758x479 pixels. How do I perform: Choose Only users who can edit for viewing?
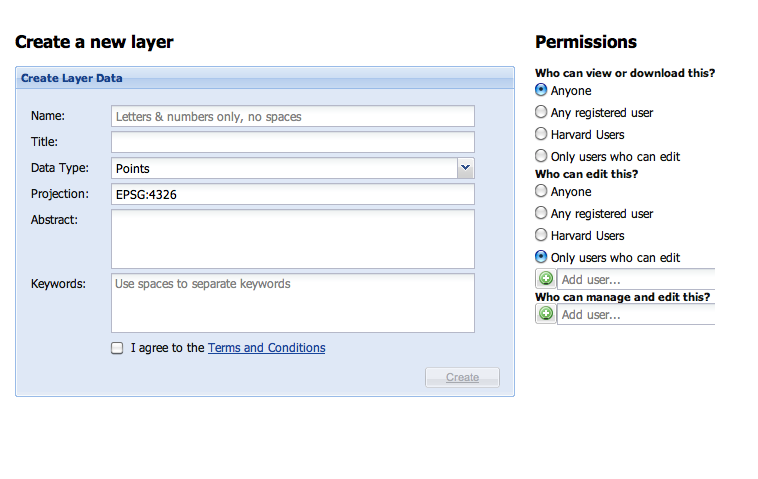(542, 156)
